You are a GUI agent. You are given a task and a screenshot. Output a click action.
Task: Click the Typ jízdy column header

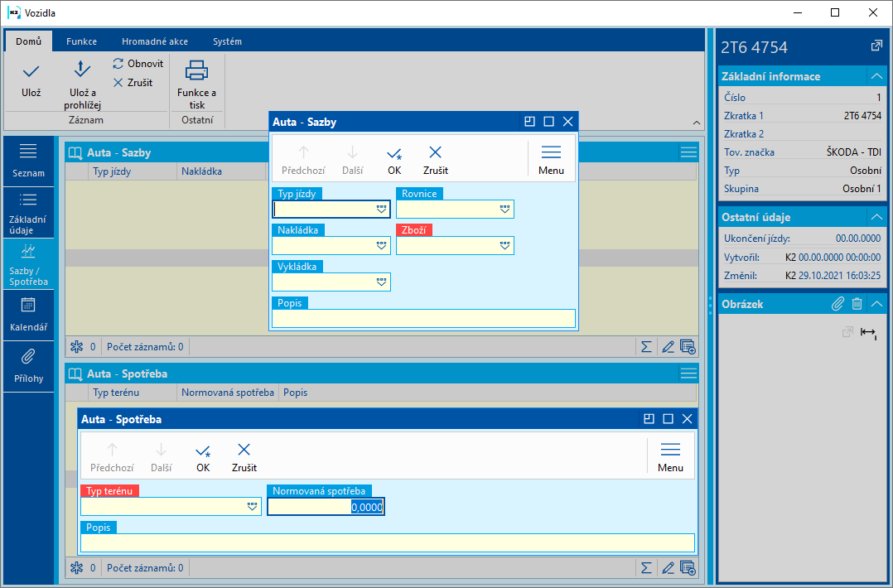(x=133, y=171)
